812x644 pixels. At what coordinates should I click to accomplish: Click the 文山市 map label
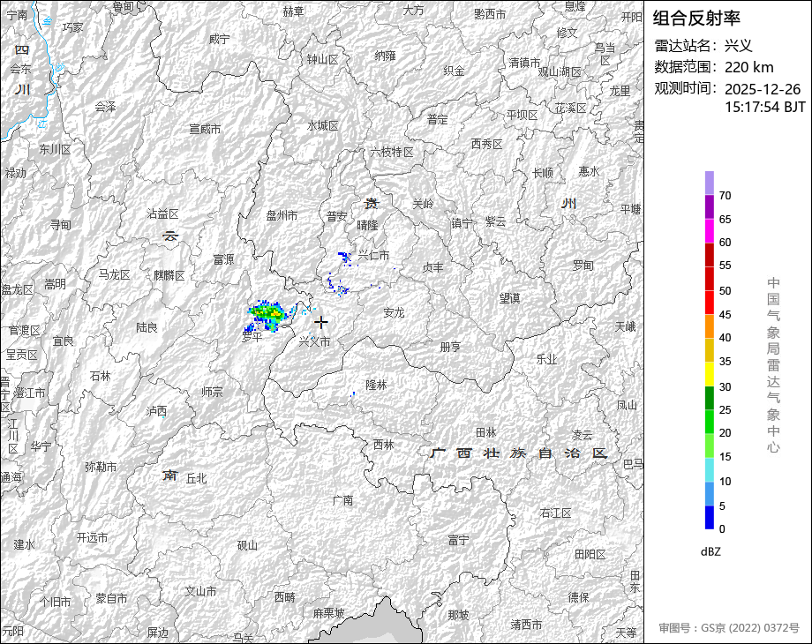click(201, 591)
